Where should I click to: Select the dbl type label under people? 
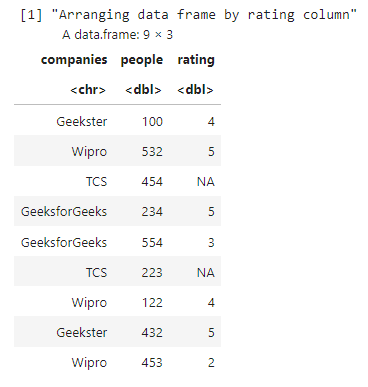(143, 90)
